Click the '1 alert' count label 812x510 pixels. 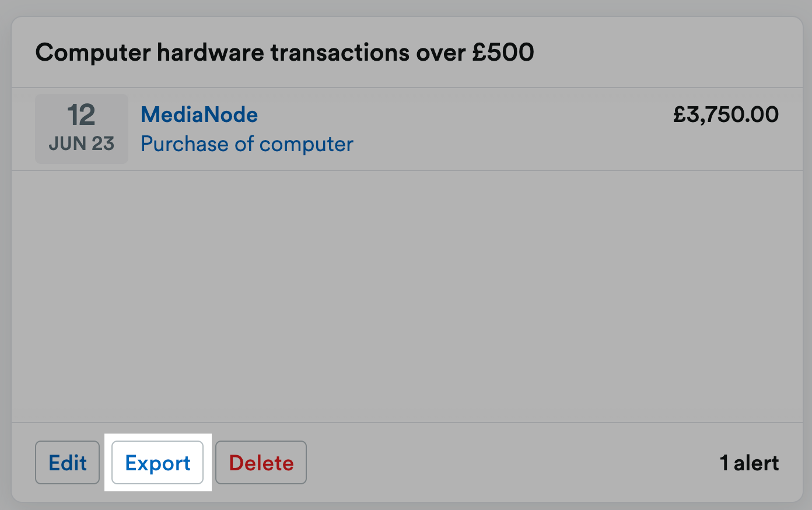click(749, 463)
